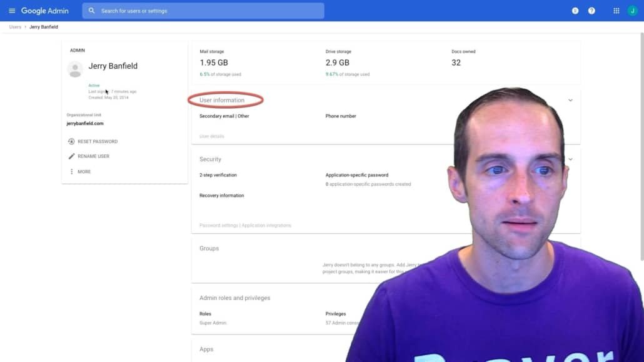
Task: Click Recovery information label
Action: 221,195
